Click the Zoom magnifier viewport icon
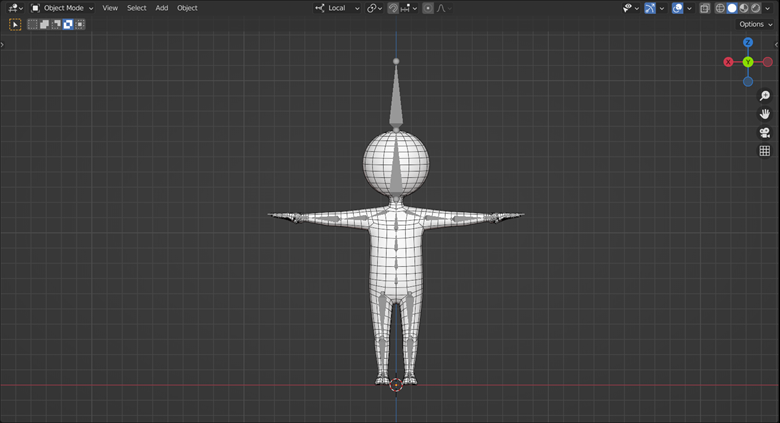Screen dimensions: 780x423 click(765, 96)
